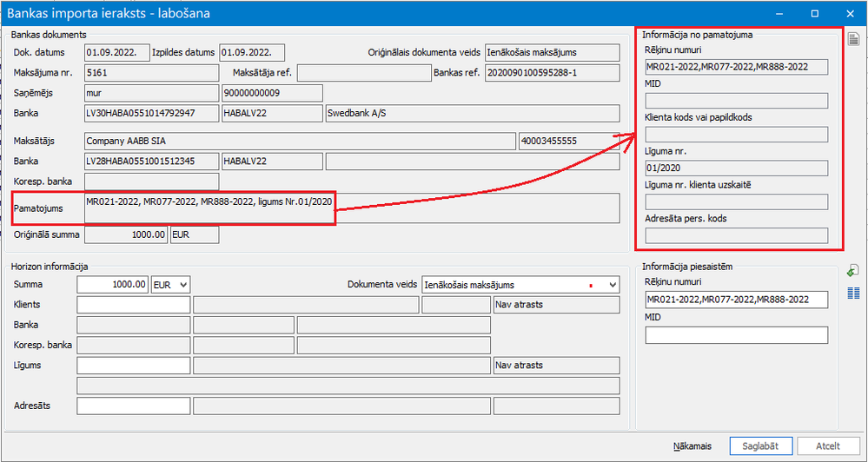Click the Atcelt button
The height and width of the screenshot is (462, 868).
(x=828, y=446)
